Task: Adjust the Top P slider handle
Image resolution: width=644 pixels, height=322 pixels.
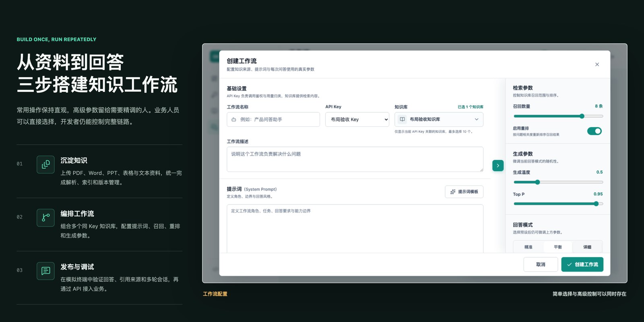Action: click(x=596, y=204)
